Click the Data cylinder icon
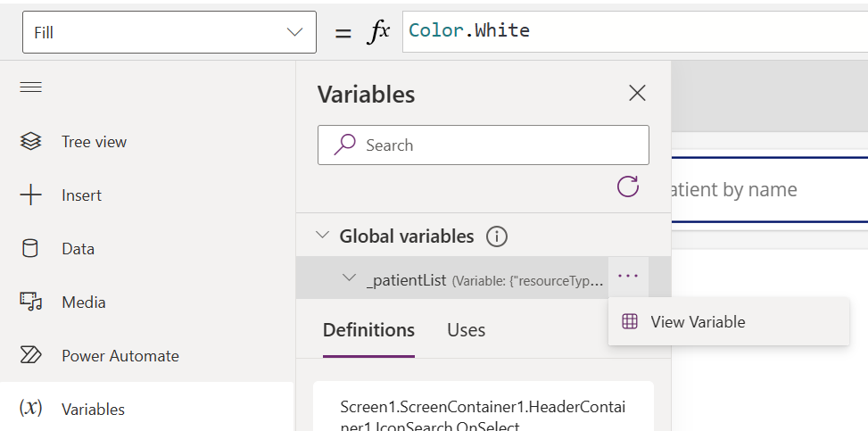This screenshot has height=431, width=868. (x=30, y=249)
